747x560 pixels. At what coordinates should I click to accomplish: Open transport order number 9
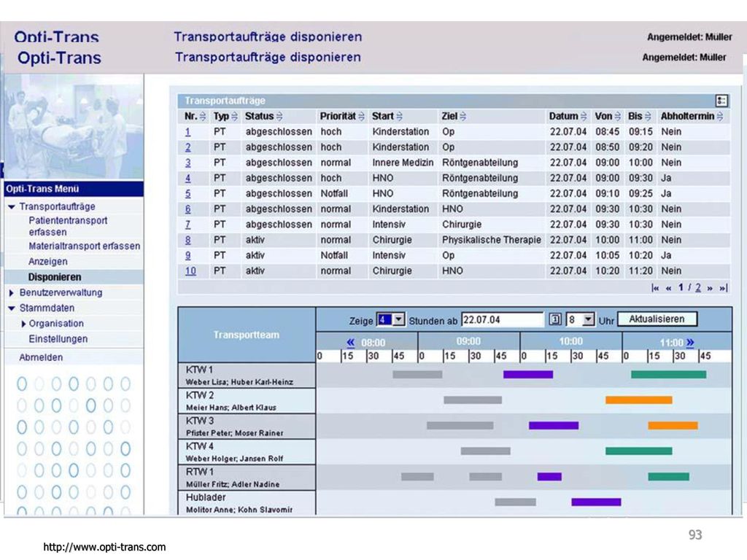coord(187,256)
